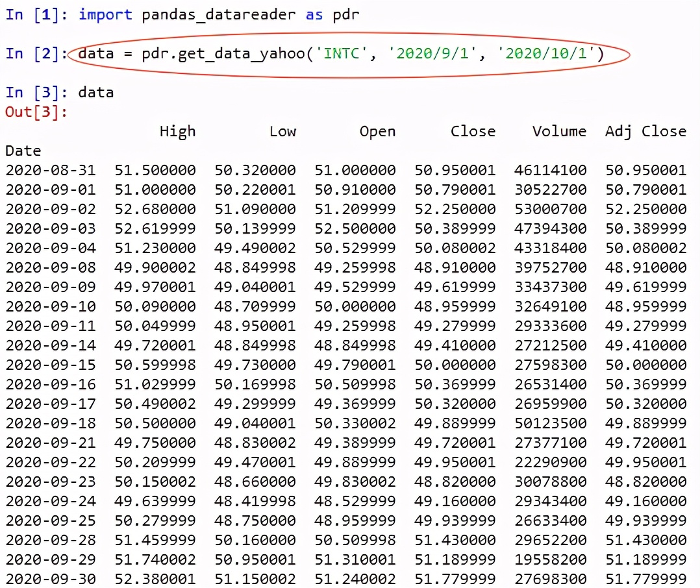Select the import keyword in cell 1
The width and height of the screenshot is (700, 588).
pos(105,14)
